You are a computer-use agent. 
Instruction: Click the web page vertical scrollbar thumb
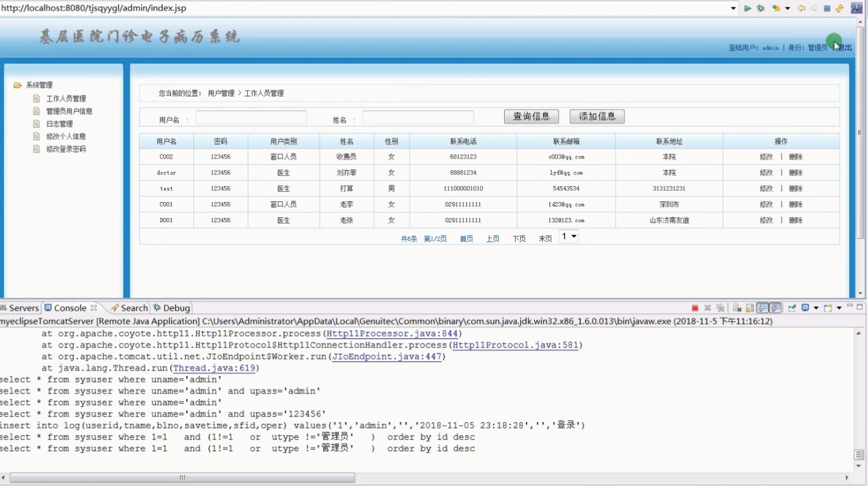coord(860,133)
